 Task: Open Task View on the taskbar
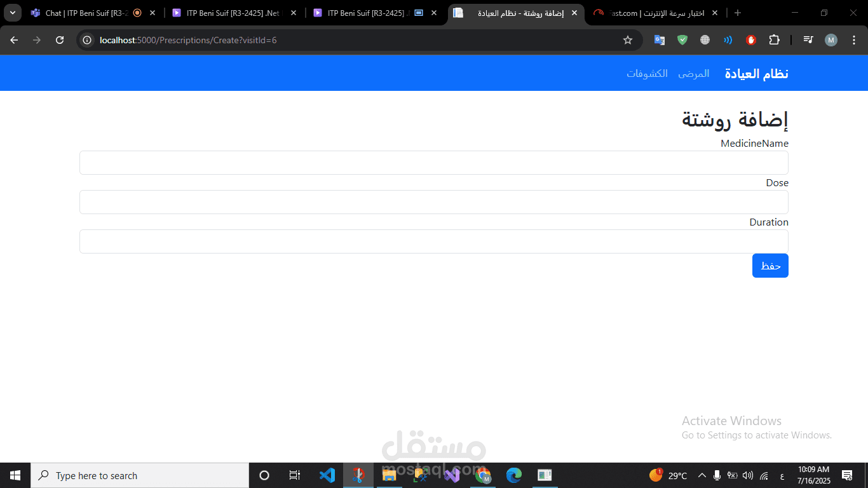pos(295,475)
